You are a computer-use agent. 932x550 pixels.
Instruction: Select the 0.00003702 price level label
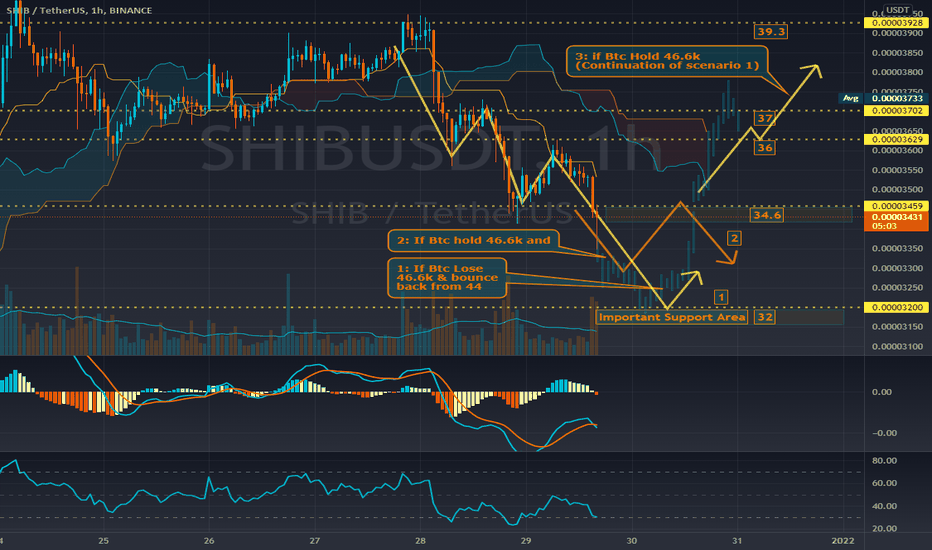[896, 111]
